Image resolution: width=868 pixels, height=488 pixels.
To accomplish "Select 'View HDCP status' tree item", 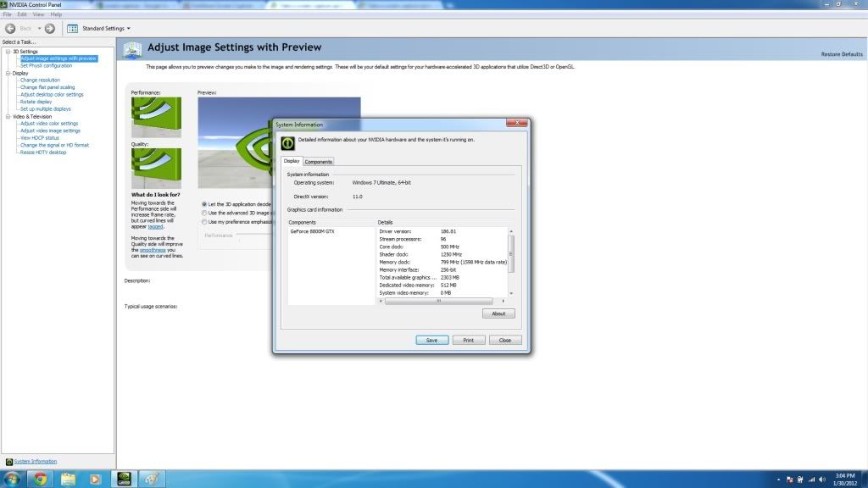I will pyautogui.click(x=39, y=138).
